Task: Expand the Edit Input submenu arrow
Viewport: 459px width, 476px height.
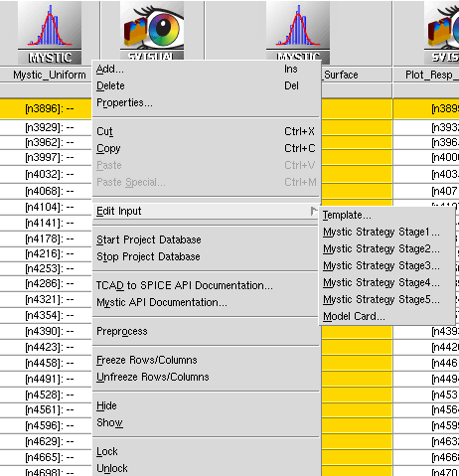Action: point(314,211)
